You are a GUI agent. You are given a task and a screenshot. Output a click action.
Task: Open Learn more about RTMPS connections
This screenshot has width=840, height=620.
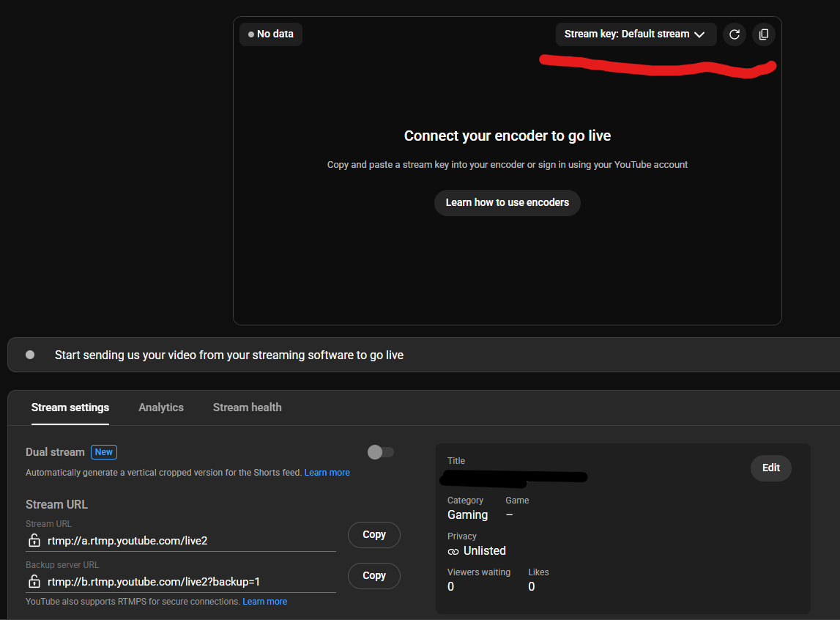tap(264, 601)
